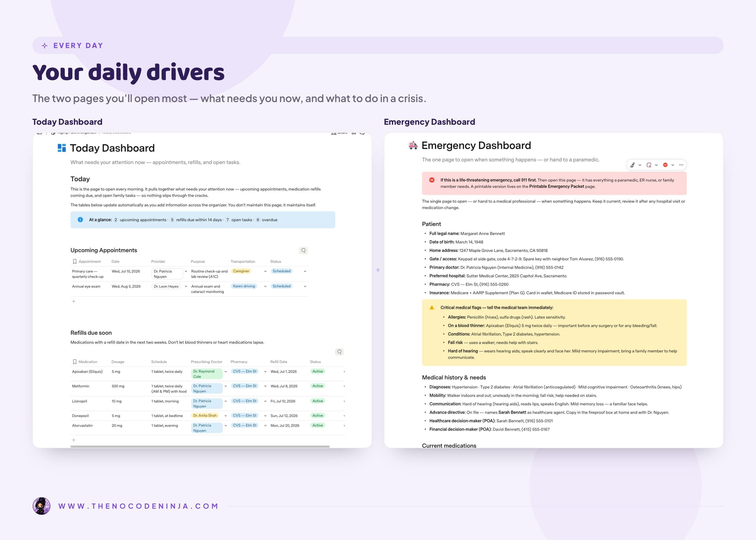Image resolution: width=756 pixels, height=540 pixels.
Task: Click CVS — Elm St tag in Apixaban row
Action: click(x=245, y=372)
